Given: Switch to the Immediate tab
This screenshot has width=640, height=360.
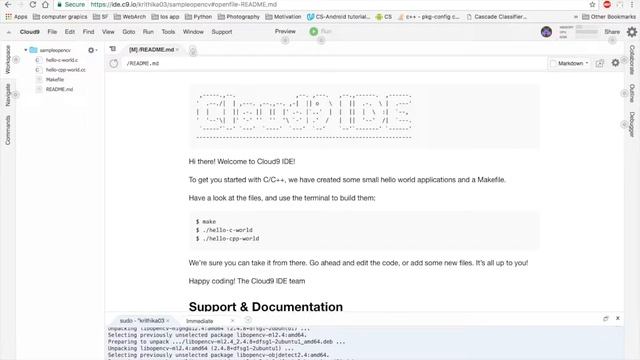Looking at the screenshot, I should pos(200,321).
